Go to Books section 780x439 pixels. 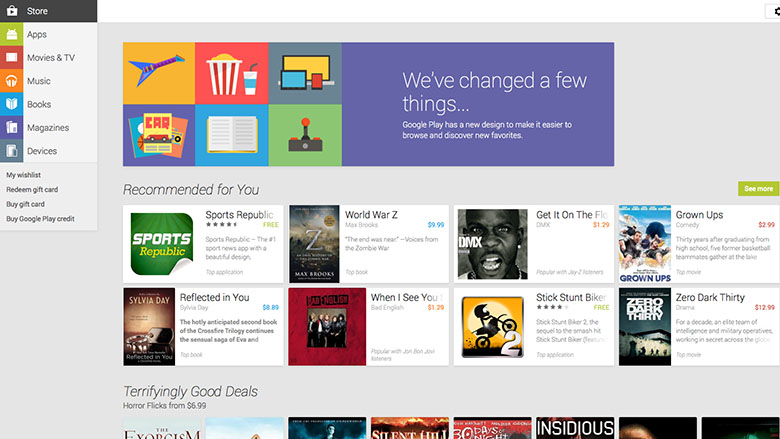(x=39, y=104)
